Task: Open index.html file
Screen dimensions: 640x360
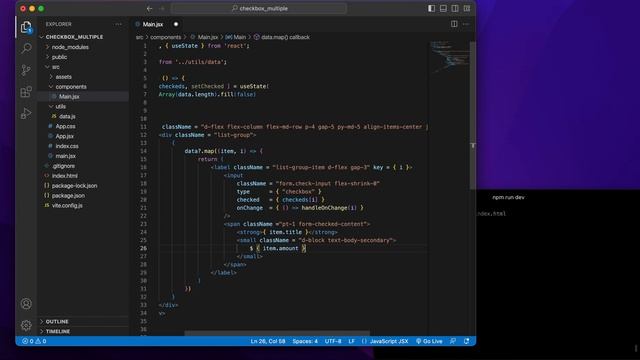Action: 64,176
